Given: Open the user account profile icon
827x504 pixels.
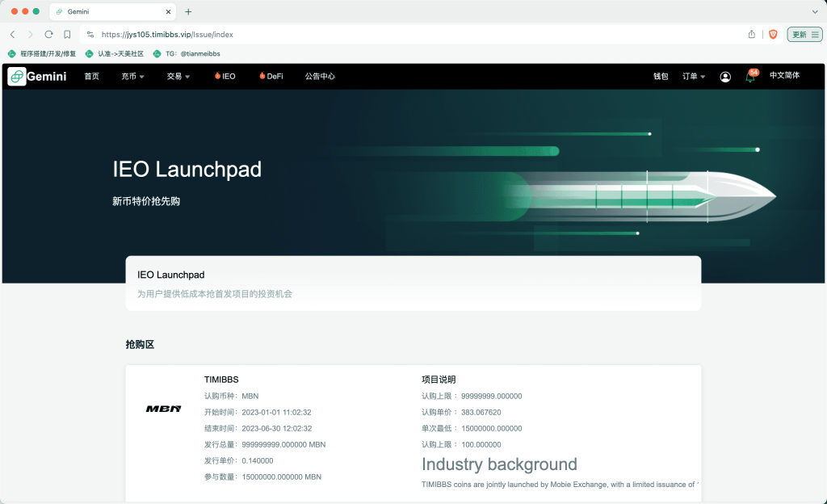Looking at the screenshot, I should point(725,77).
